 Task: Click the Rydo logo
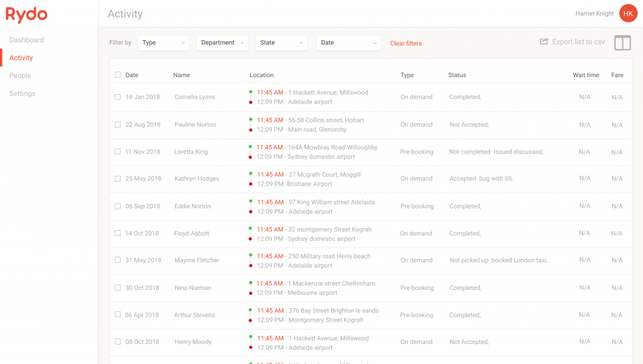(26, 14)
